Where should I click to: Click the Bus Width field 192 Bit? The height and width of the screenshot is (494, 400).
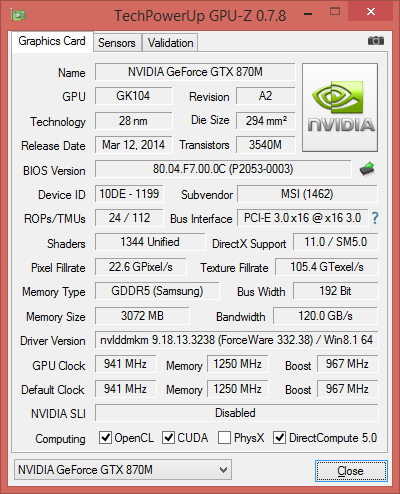[x=336, y=291]
